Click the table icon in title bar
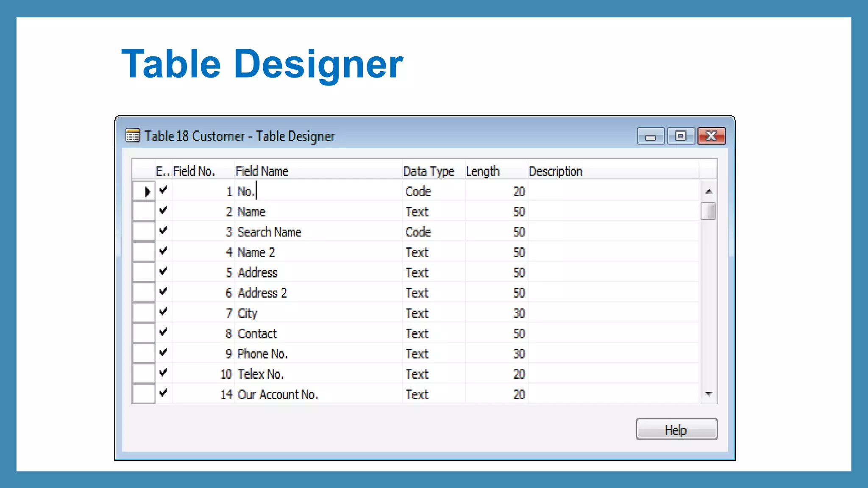Image resolution: width=868 pixels, height=488 pixels. [133, 136]
